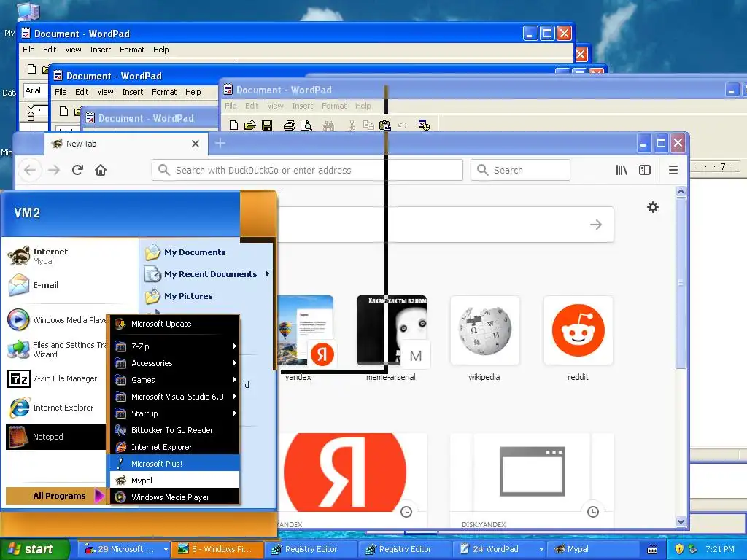Image resolution: width=747 pixels, height=560 pixels.
Task: Go to Home page in Mypal
Action: click(101, 169)
